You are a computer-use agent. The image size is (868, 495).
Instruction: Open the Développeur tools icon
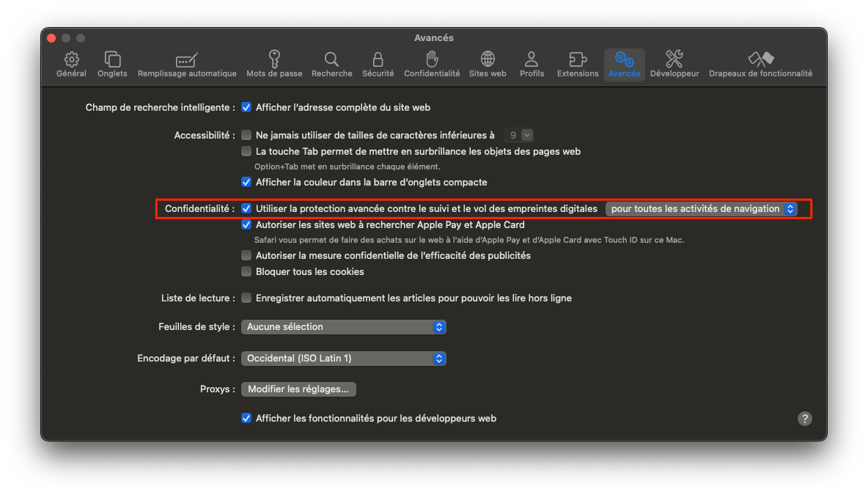click(674, 59)
